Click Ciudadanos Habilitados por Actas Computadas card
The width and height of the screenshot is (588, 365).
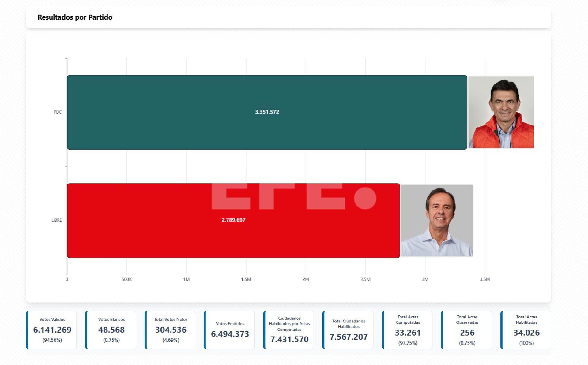pyautogui.click(x=289, y=330)
